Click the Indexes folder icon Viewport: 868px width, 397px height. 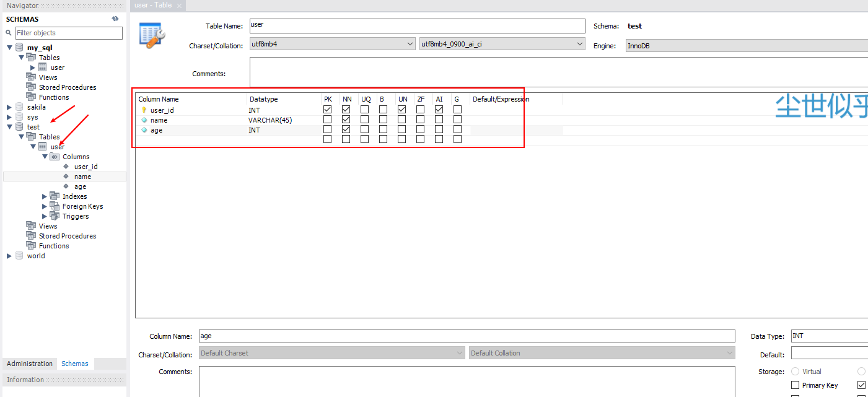[55, 196]
